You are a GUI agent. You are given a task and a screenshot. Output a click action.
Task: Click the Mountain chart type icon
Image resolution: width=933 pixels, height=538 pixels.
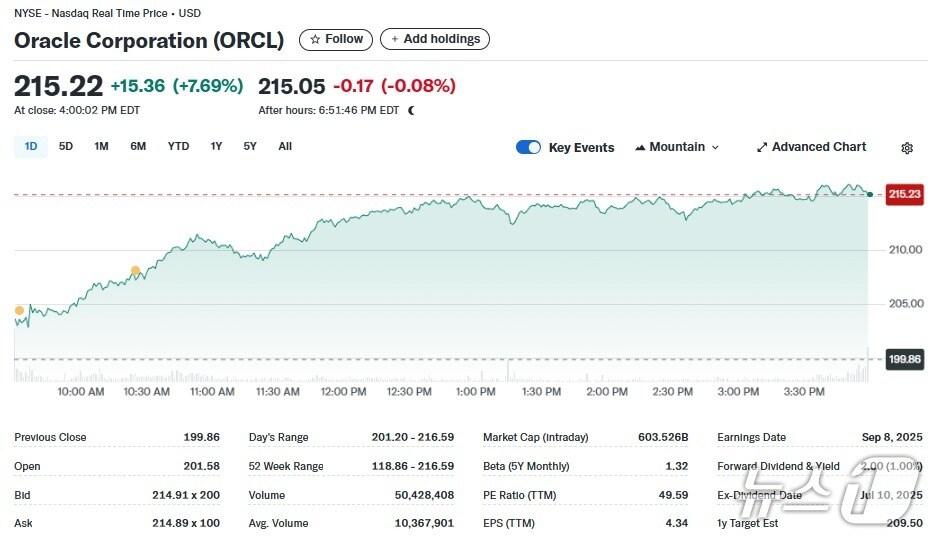[640, 147]
